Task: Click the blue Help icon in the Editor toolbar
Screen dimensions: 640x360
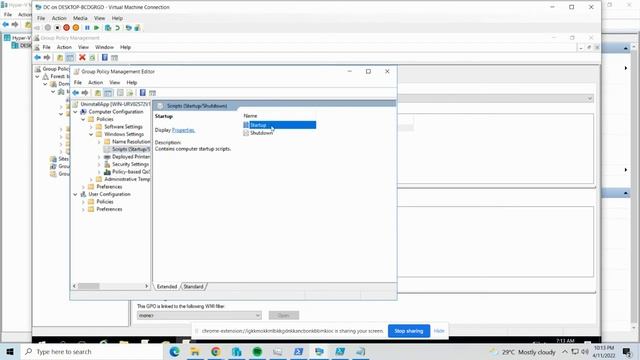Action: tap(142, 93)
